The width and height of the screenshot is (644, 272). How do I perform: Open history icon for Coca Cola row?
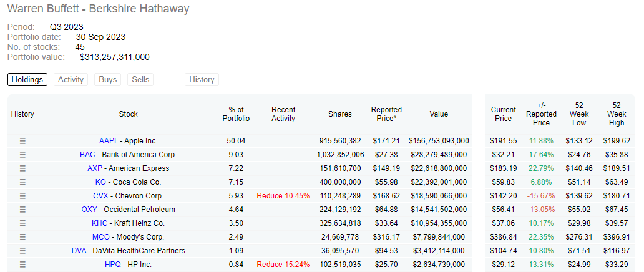point(22,182)
